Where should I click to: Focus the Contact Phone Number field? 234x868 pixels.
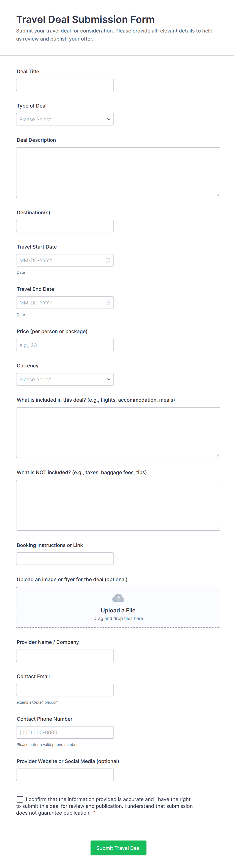click(65, 733)
